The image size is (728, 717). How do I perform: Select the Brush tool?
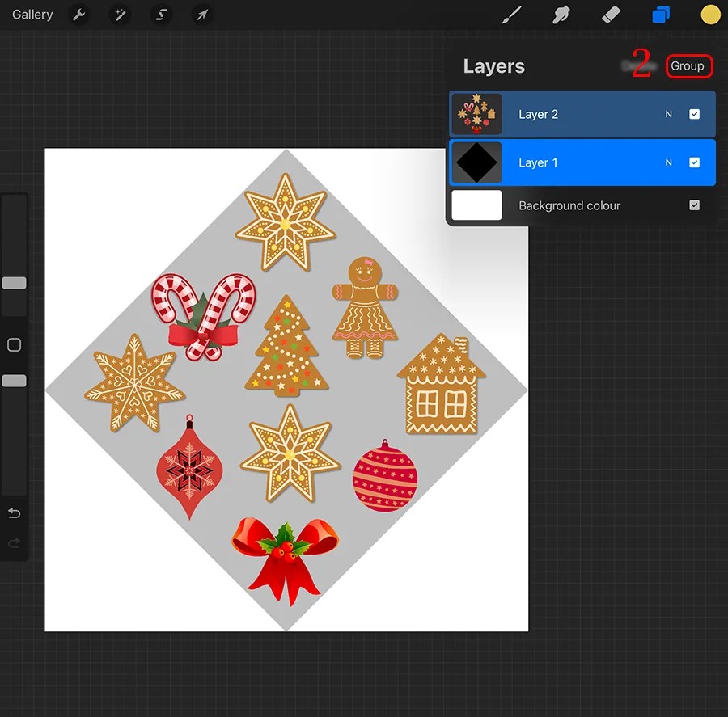coord(512,15)
